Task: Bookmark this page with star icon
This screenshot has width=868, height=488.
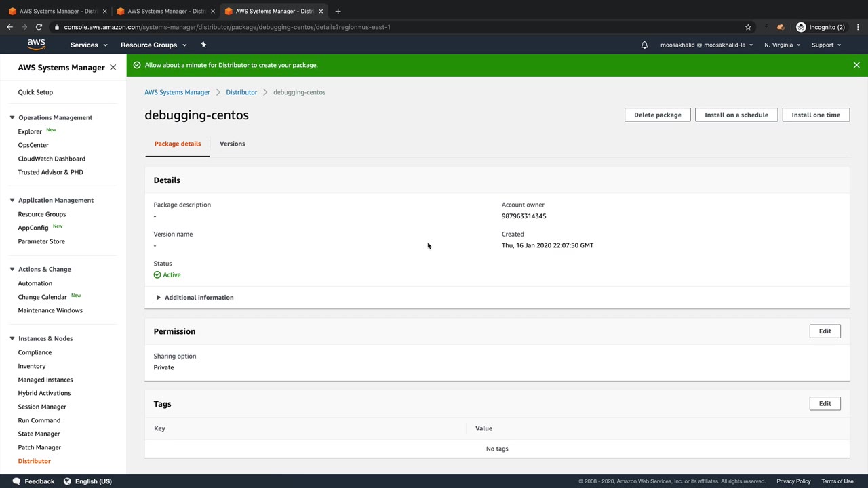Action: 748,27
